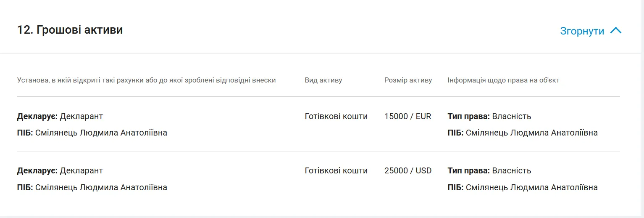Select the "Інформація щодо права на об'єкт" header
This screenshot has width=644, height=218.
pyautogui.click(x=503, y=80)
